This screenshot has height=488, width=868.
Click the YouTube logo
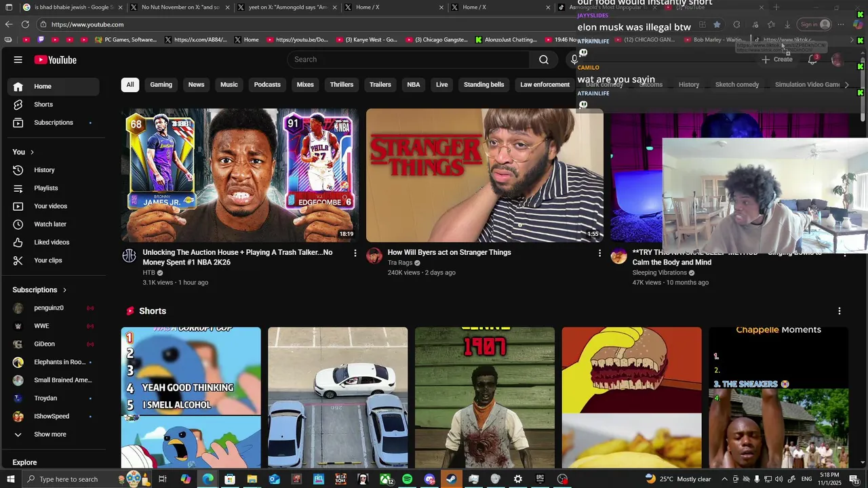[56, 60]
